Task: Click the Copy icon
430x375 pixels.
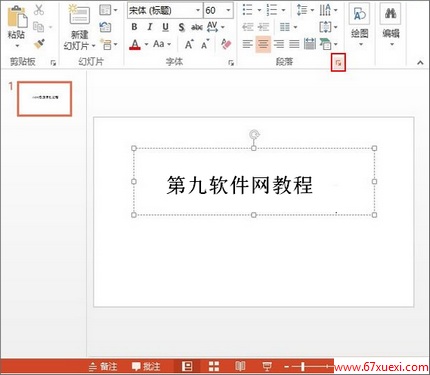Action: 39,27
